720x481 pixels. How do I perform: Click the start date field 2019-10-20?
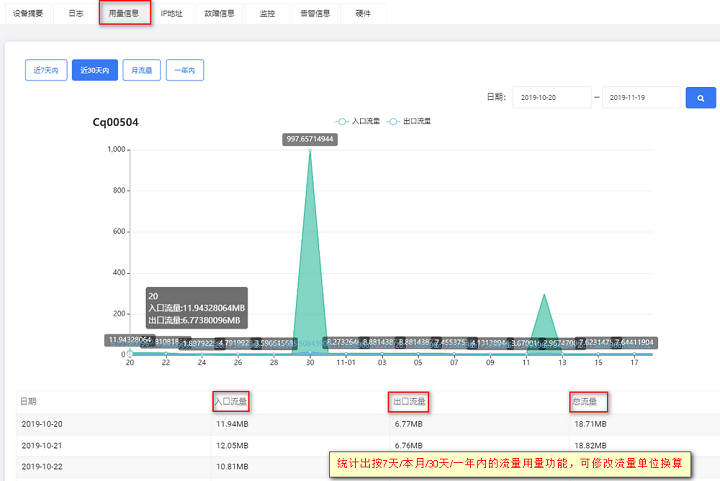pyautogui.click(x=551, y=97)
